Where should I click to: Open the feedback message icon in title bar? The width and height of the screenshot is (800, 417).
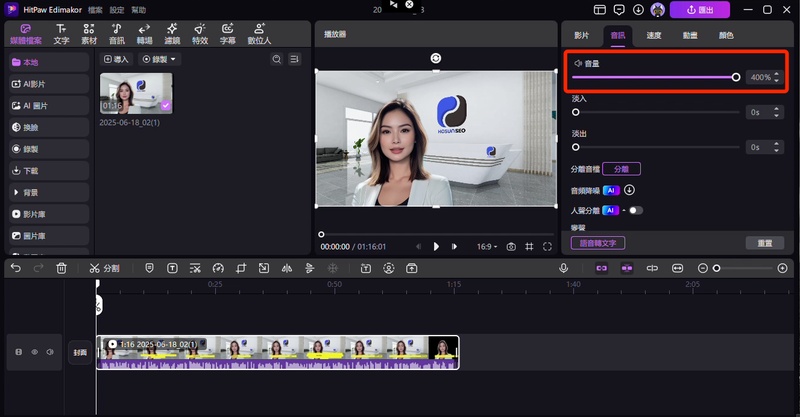[619, 10]
